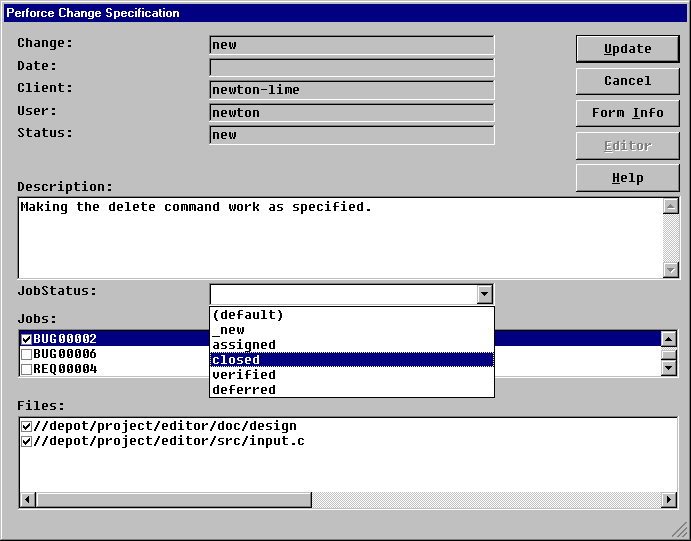Click Description scrollbar down arrow
The width and height of the screenshot is (691, 541).
click(671, 270)
